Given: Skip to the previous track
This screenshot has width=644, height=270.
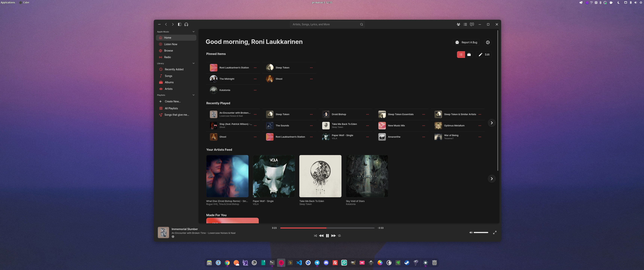Looking at the screenshot, I should [321, 236].
